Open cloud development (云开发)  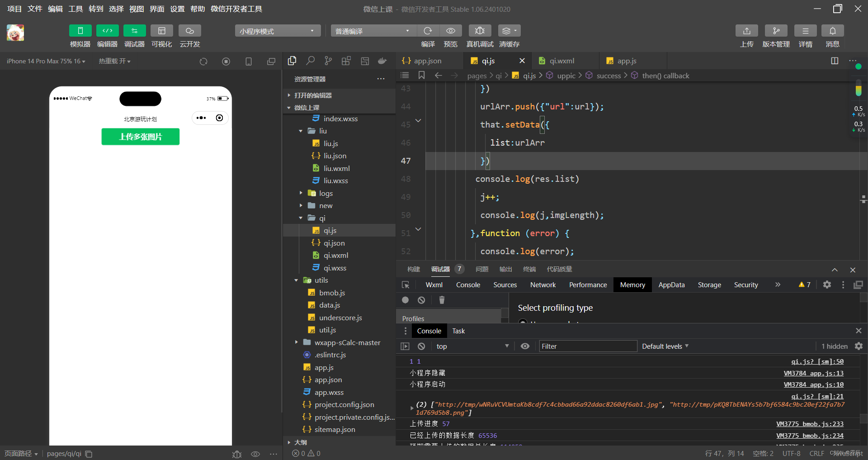pyautogui.click(x=190, y=31)
